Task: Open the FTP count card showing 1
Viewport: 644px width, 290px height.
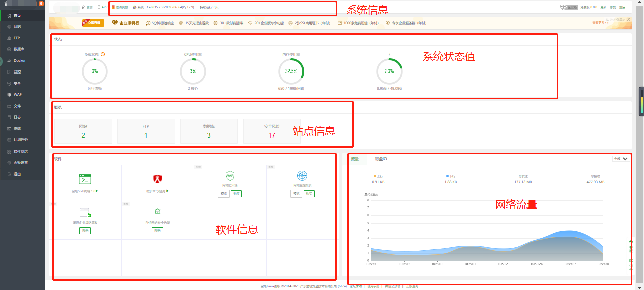Action: coord(146,131)
